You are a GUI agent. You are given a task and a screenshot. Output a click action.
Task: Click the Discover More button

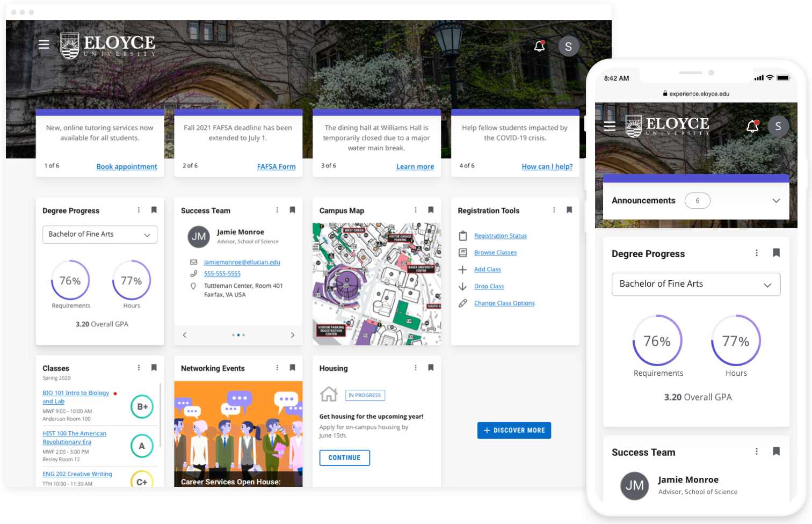coord(514,431)
